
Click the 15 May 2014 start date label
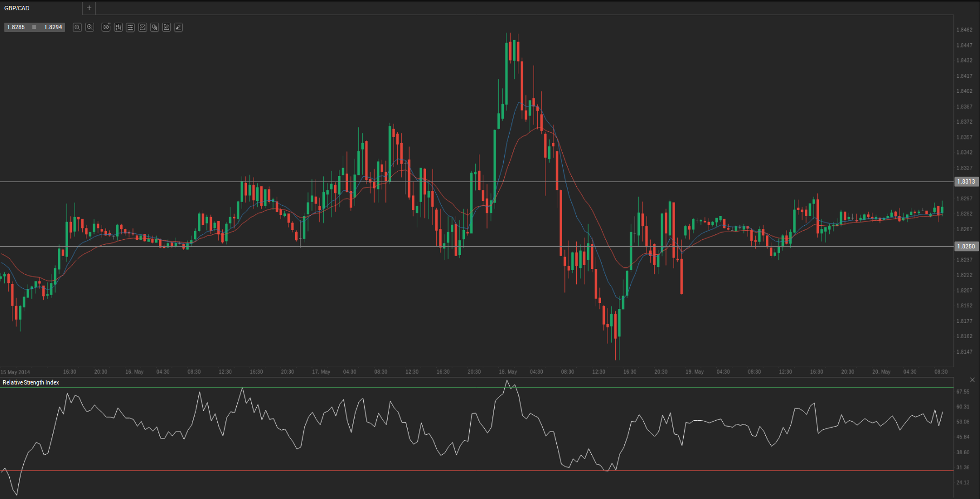click(x=16, y=372)
